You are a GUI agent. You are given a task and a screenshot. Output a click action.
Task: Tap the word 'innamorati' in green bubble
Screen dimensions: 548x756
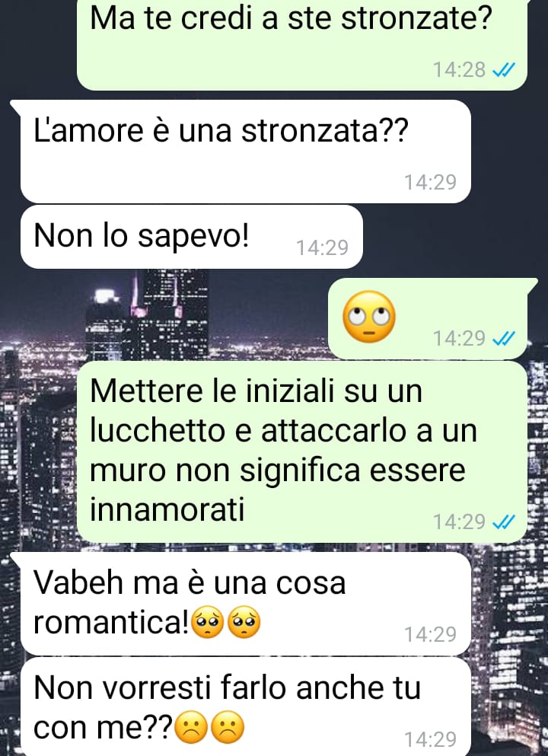pyautogui.click(x=167, y=509)
